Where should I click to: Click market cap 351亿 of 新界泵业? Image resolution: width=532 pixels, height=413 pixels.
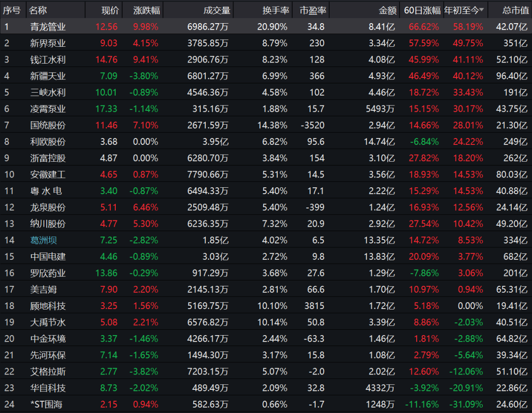[515, 43]
